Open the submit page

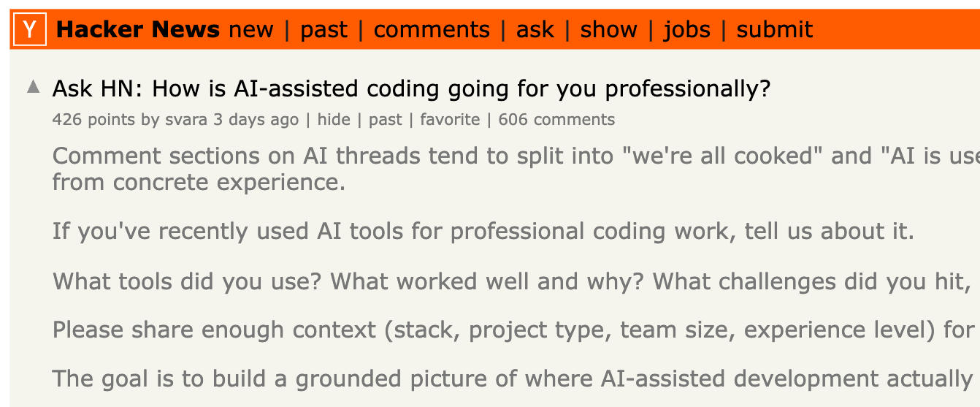click(774, 30)
